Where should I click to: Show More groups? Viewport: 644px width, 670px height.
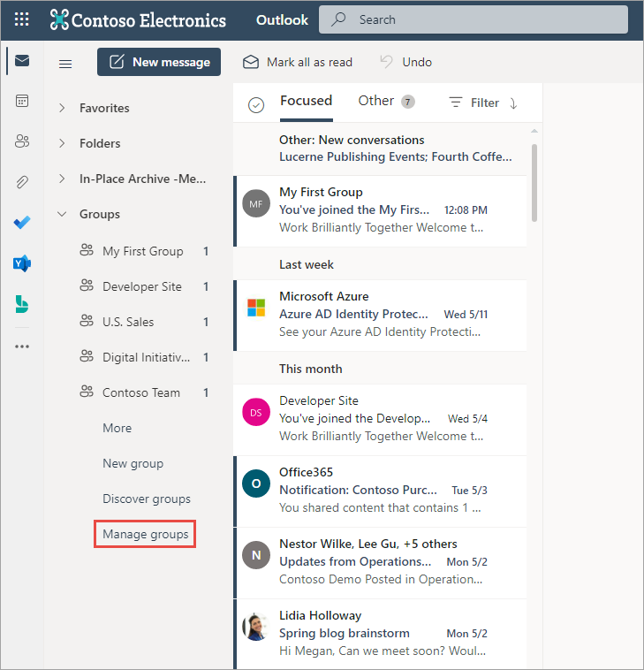pyautogui.click(x=117, y=428)
